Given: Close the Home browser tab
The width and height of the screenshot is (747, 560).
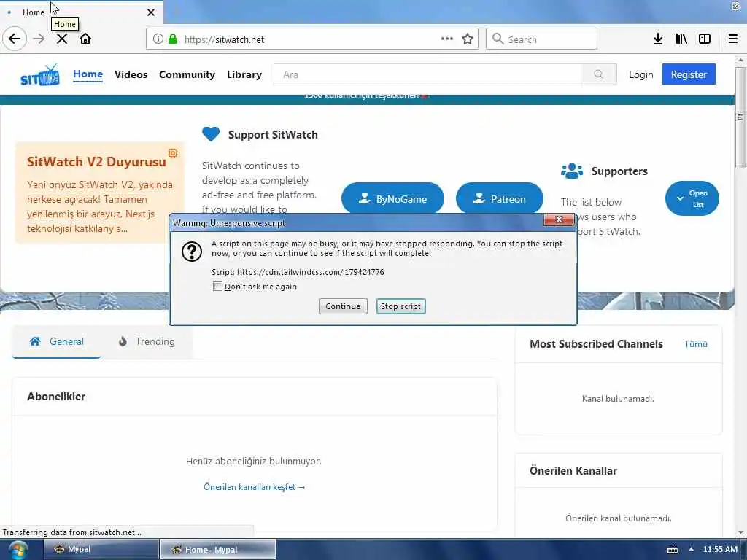Looking at the screenshot, I should click(x=151, y=12).
